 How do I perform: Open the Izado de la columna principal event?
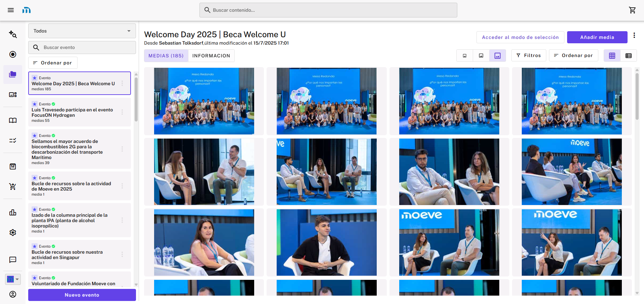coord(80,220)
